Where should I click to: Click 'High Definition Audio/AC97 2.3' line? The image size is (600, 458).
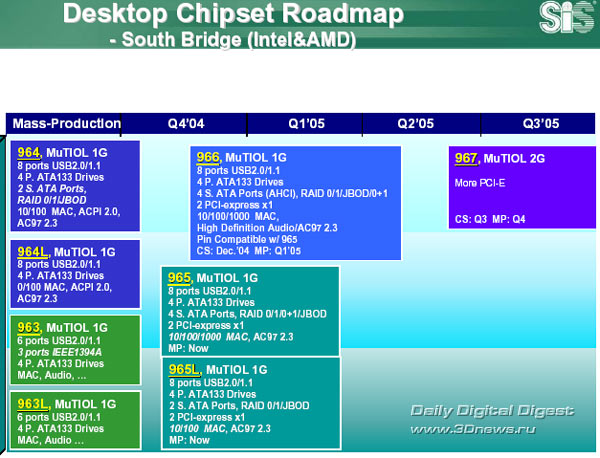point(267,228)
